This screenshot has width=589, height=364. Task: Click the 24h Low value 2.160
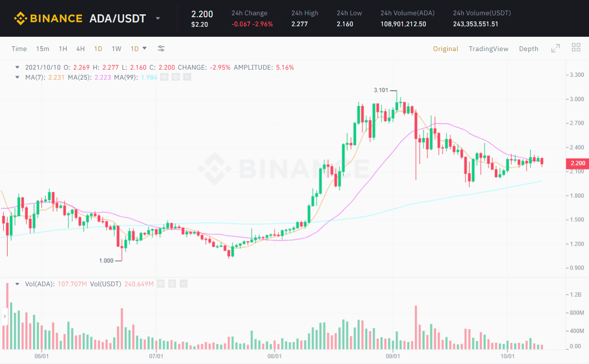(345, 24)
